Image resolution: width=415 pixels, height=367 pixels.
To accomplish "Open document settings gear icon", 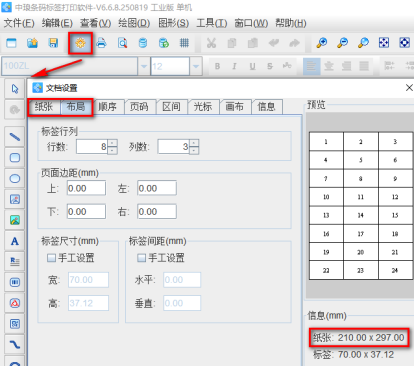I will (x=80, y=43).
